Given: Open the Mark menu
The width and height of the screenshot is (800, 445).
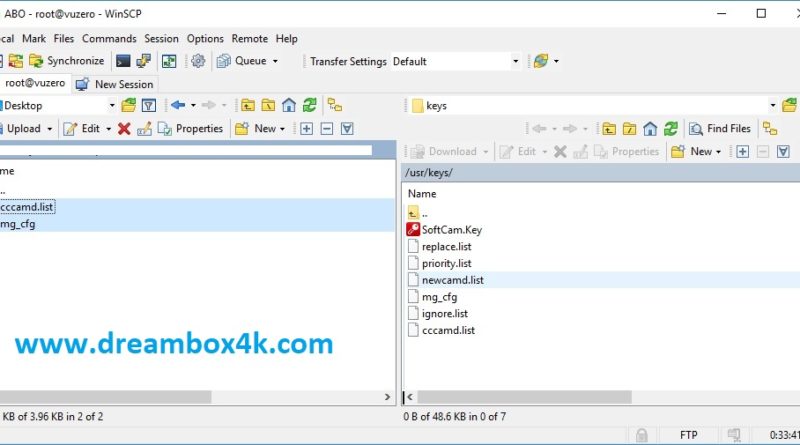Looking at the screenshot, I should click(x=34, y=39).
